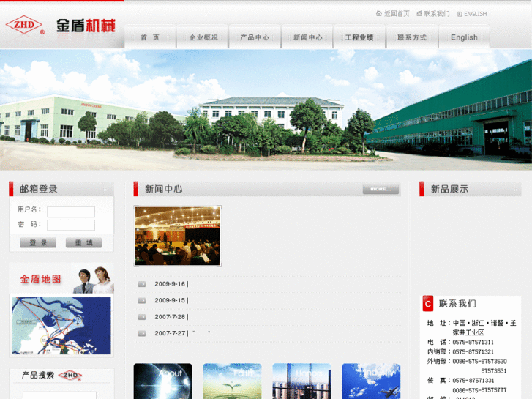Click the 金盾机械 company name logo
532x399 pixels.
point(86,26)
